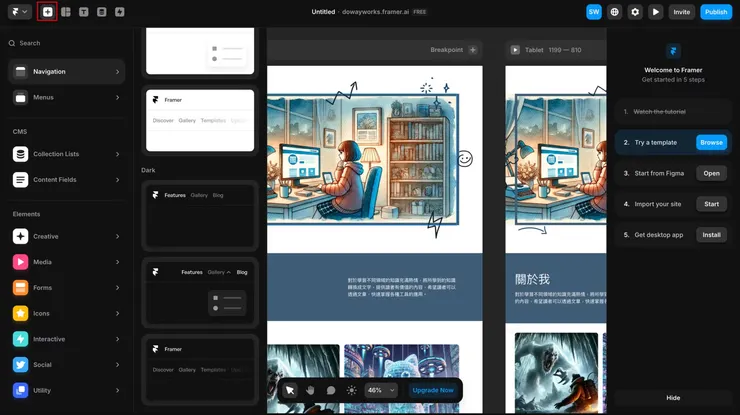Open the CMS database icon in toolbar
The image size is (740, 415).
[101, 12]
